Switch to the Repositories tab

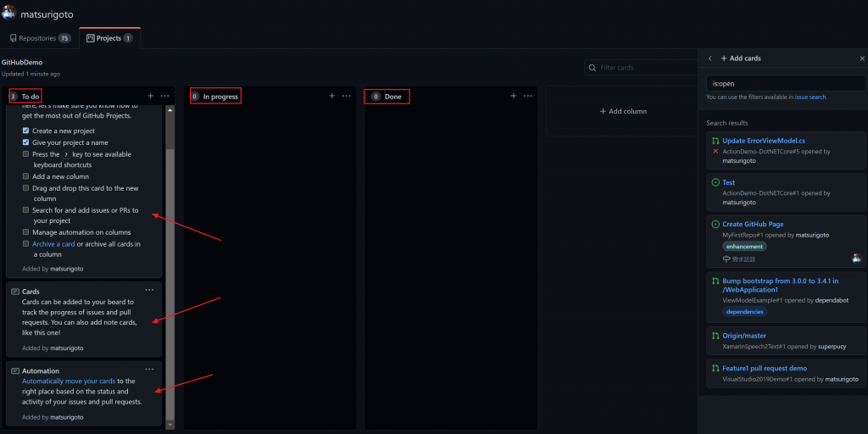(41, 38)
